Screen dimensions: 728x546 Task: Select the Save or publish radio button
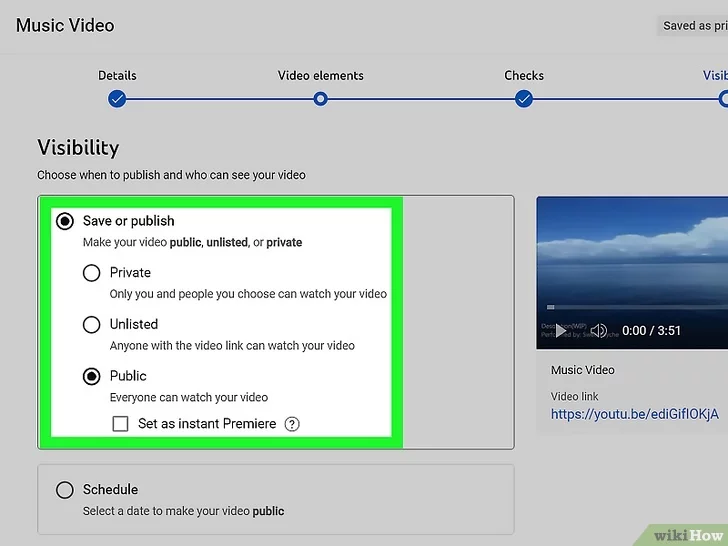(x=65, y=221)
